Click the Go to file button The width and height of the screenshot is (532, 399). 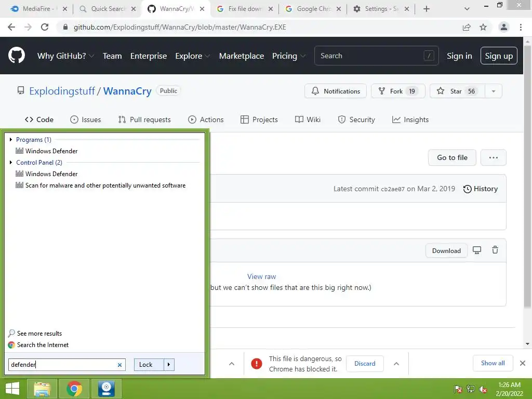[452, 157]
